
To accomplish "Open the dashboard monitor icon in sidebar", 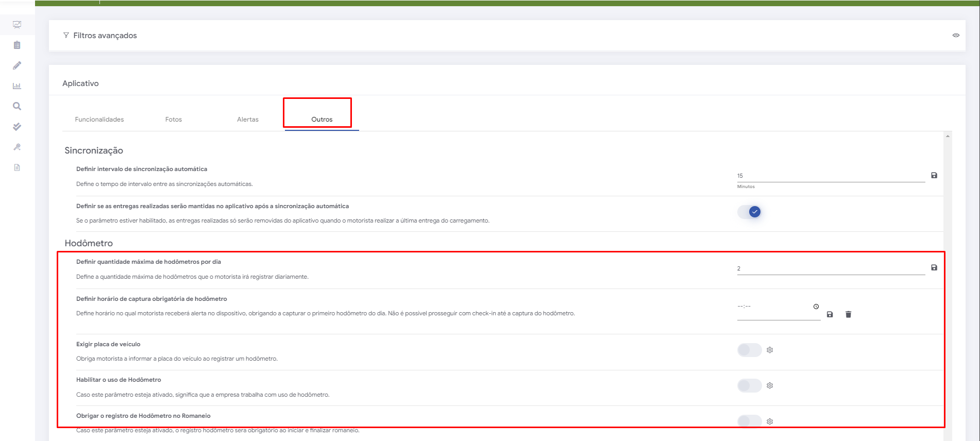I will (x=17, y=24).
